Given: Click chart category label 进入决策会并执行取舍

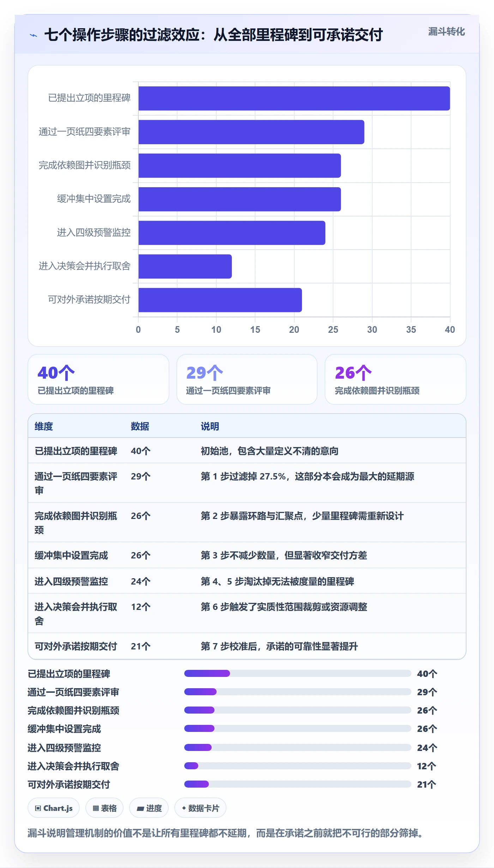Looking at the screenshot, I should pyautogui.click(x=85, y=266).
